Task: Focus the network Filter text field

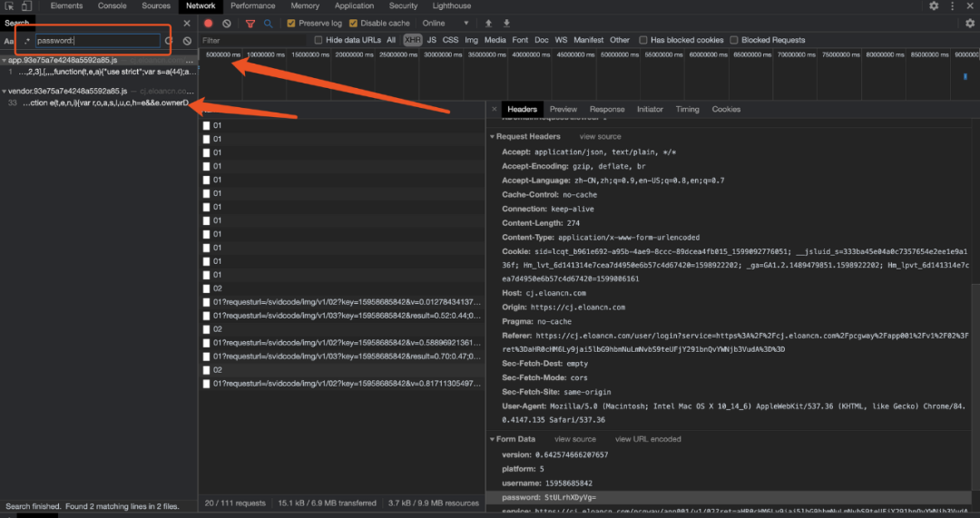Action: (x=255, y=40)
